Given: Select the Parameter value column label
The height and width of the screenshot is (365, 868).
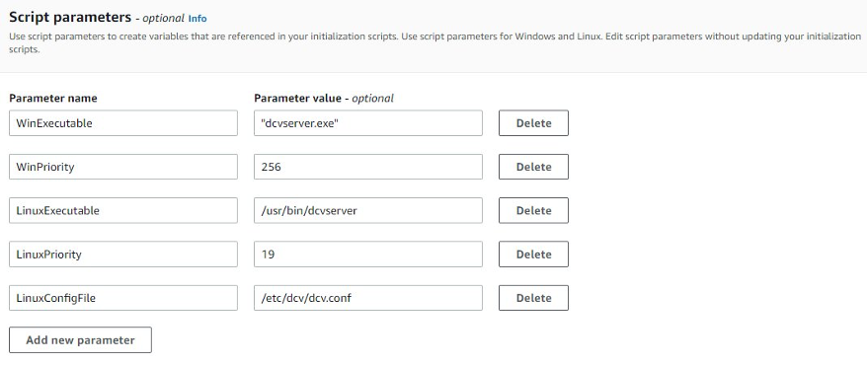Looking at the screenshot, I should [x=324, y=98].
